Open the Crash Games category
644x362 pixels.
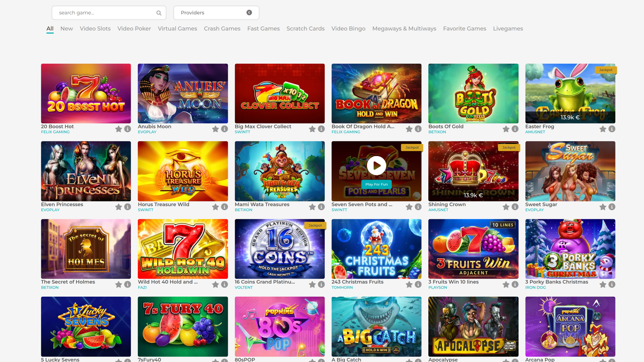tap(222, 29)
